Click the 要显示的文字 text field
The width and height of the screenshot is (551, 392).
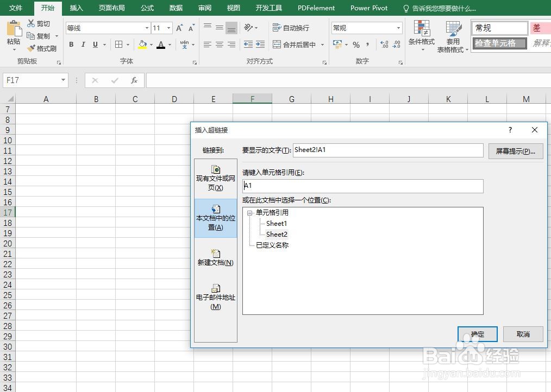[388, 150]
